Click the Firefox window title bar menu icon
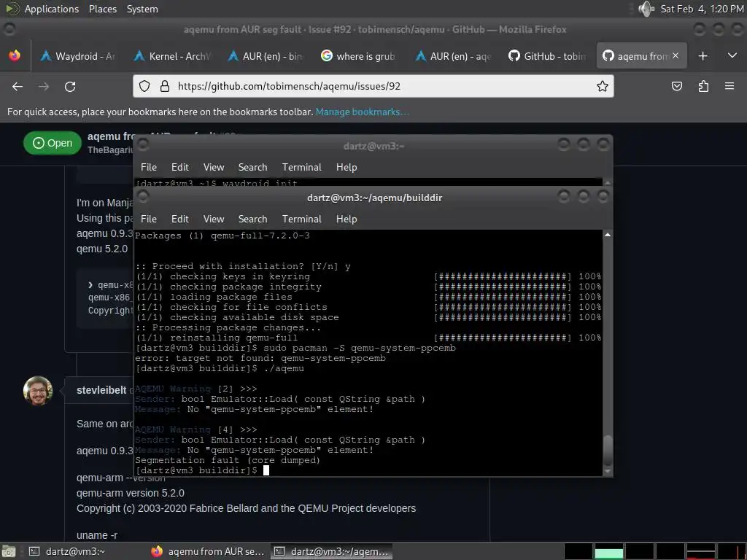The width and height of the screenshot is (747, 560). click(x=9, y=29)
